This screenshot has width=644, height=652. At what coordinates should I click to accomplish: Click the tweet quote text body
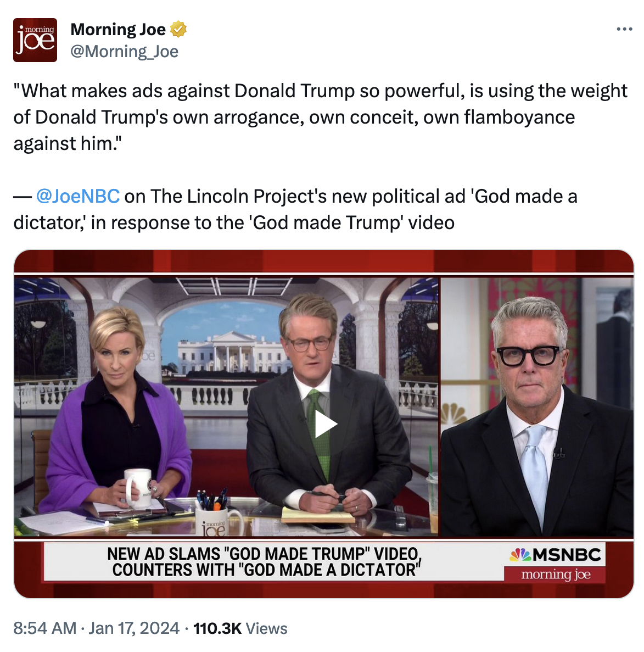[x=320, y=117]
